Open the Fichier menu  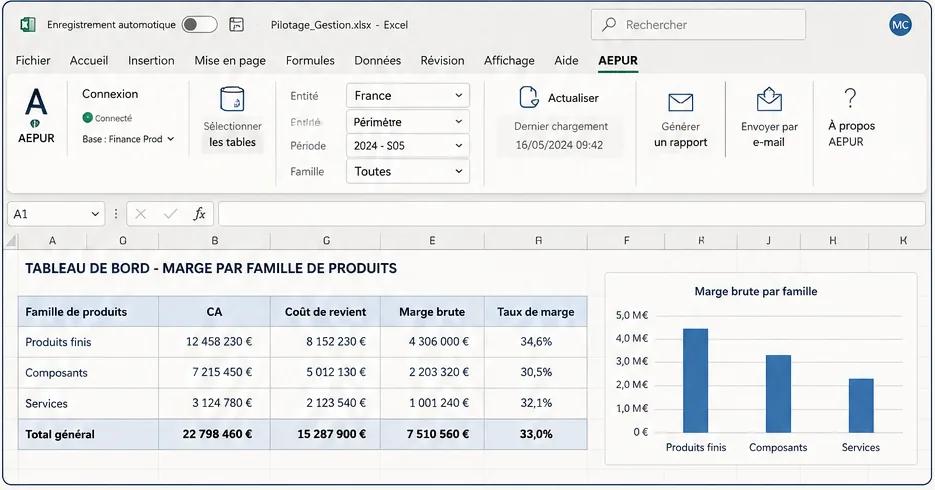click(33, 60)
